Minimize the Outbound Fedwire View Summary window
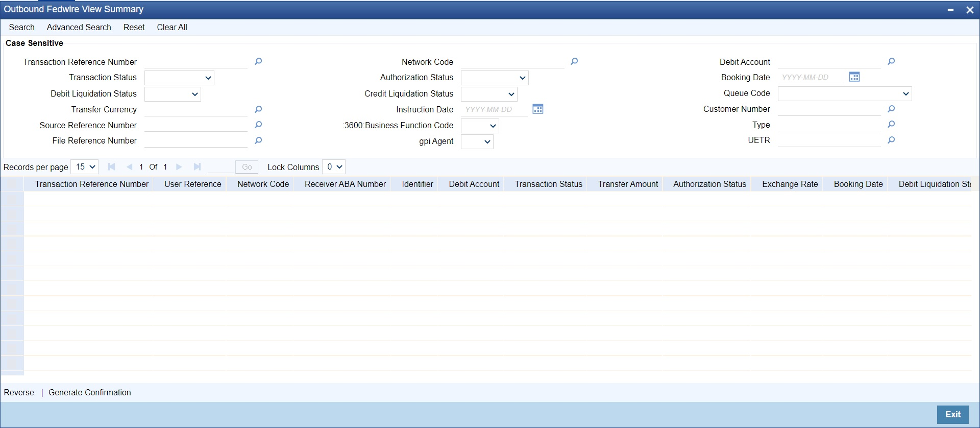 pos(950,10)
